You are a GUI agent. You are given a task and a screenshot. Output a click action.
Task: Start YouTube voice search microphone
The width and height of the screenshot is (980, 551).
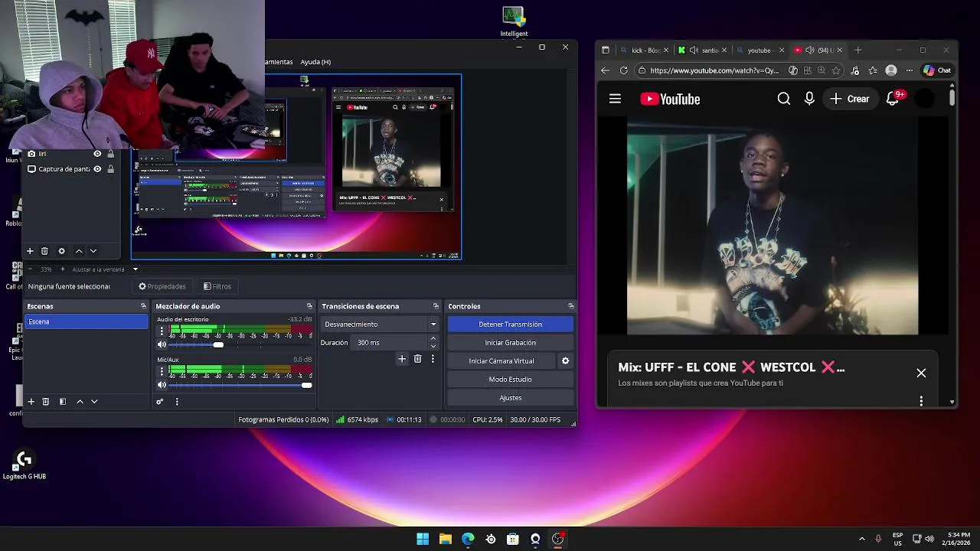click(x=809, y=99)
